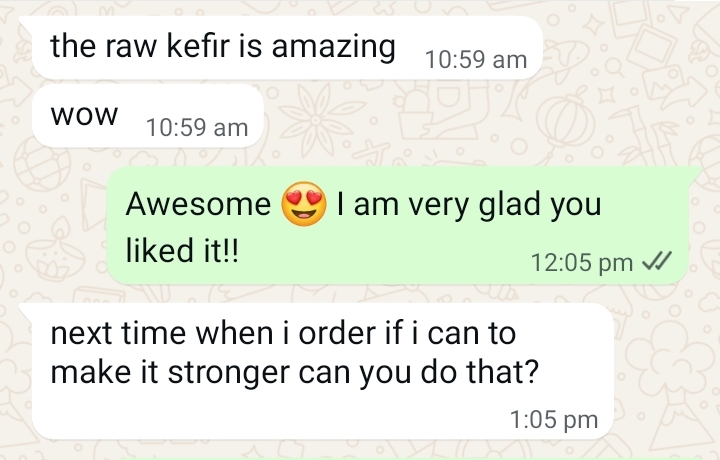Click "can you do that?" text
Image resolution: width=720 pixels, height=460 pixels.
[404, 372]
